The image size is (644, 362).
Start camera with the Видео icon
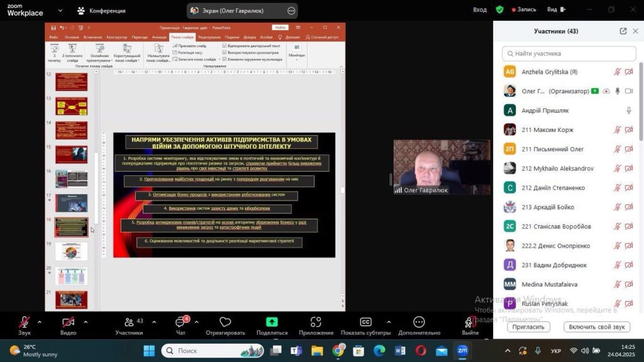68,322
